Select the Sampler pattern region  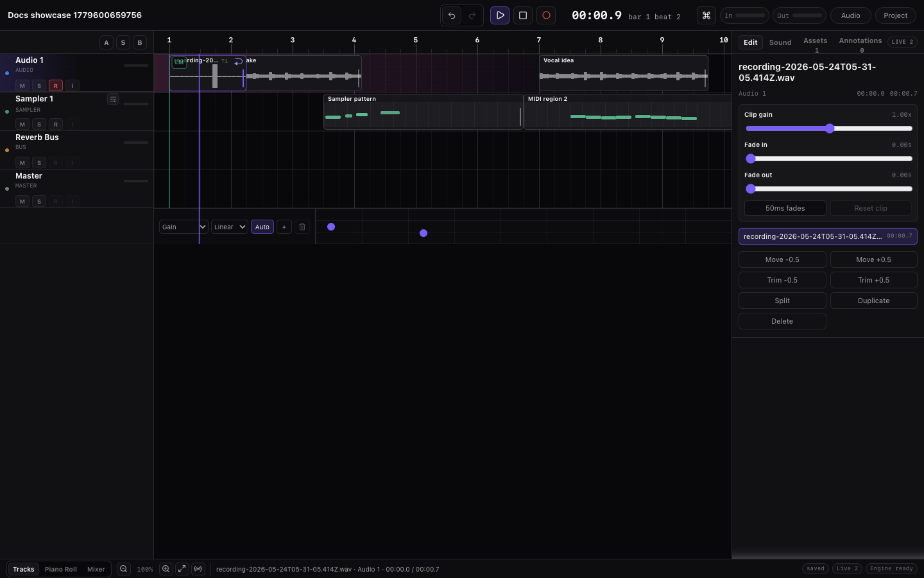point(424,112)
